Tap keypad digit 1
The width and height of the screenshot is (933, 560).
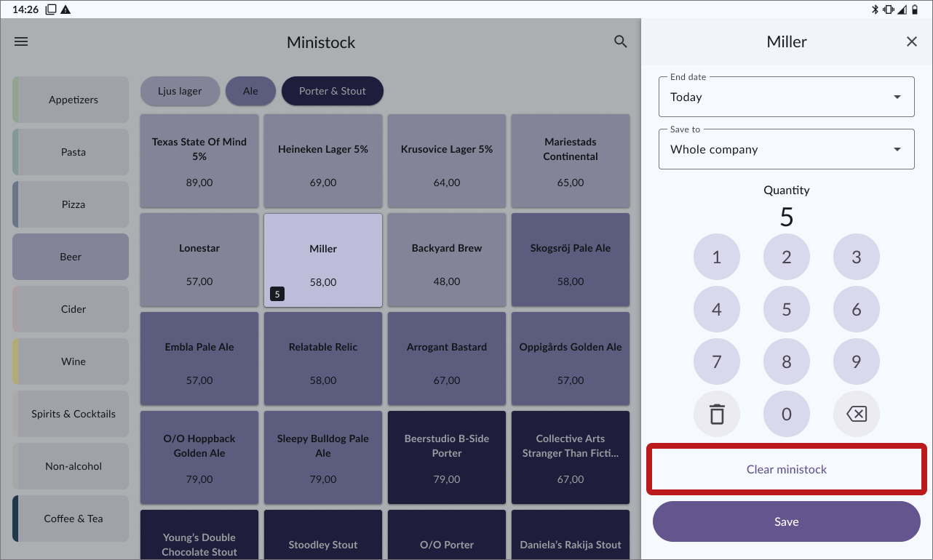click(x=717, y=257)
